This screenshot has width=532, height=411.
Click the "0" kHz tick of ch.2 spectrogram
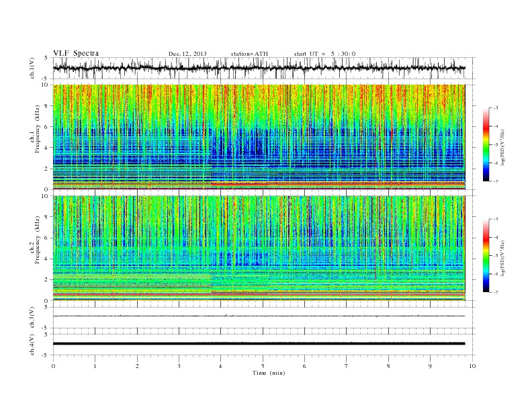click(47, 301)
